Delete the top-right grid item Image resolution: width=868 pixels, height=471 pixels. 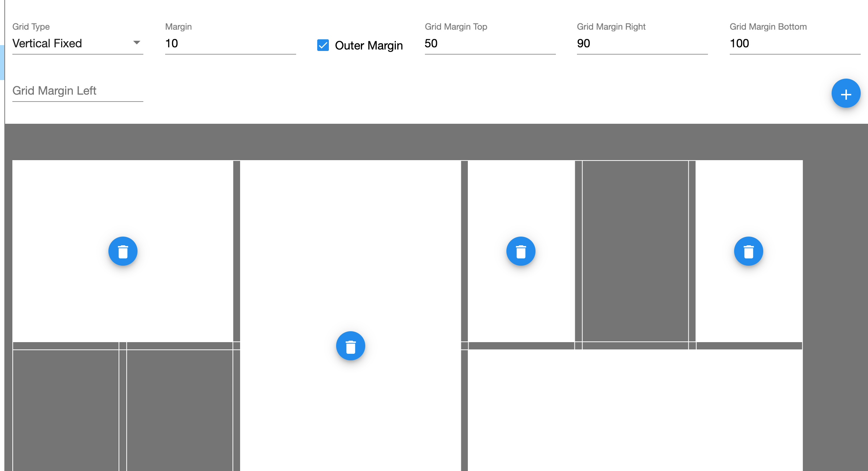click(x=748, y=251)
